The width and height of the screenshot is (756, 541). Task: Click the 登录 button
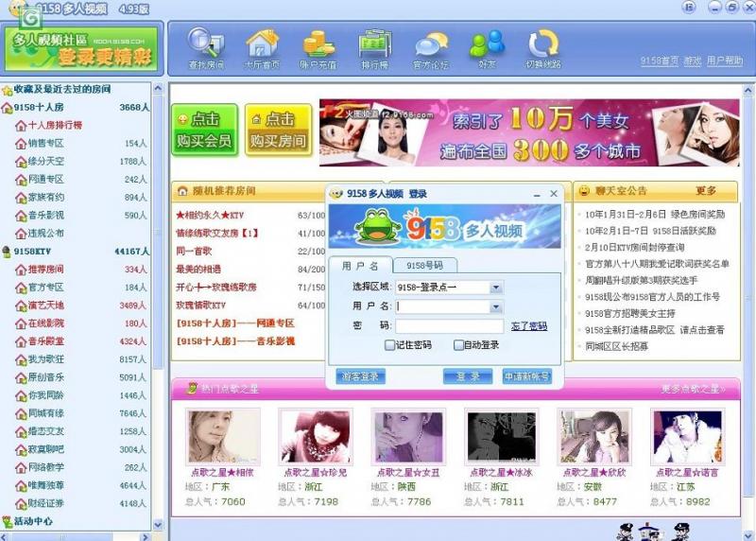[x=468, y=376]
